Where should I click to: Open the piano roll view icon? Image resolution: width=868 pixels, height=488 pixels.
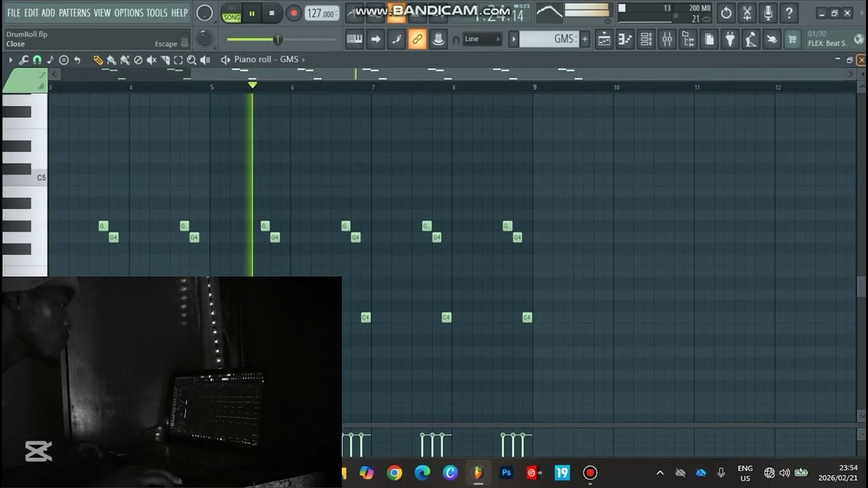[x=625, y=39]
